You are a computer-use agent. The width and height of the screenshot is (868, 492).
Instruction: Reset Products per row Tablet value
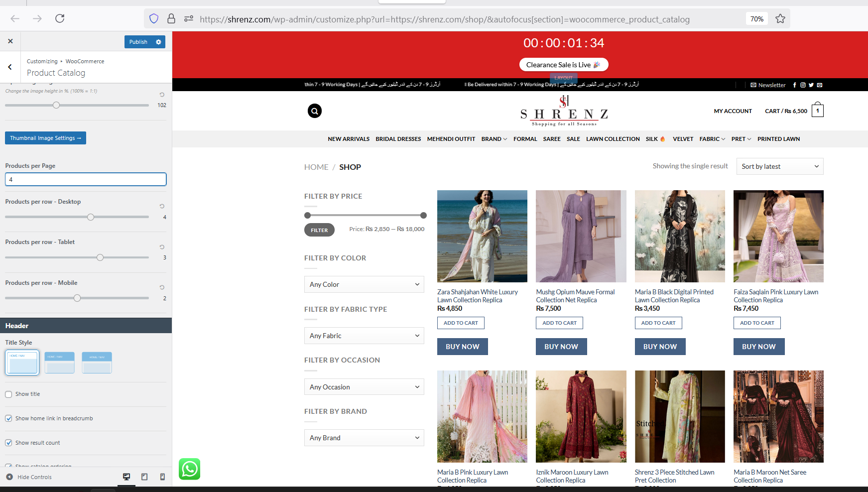pyautogui.click(x=162, y=247)
